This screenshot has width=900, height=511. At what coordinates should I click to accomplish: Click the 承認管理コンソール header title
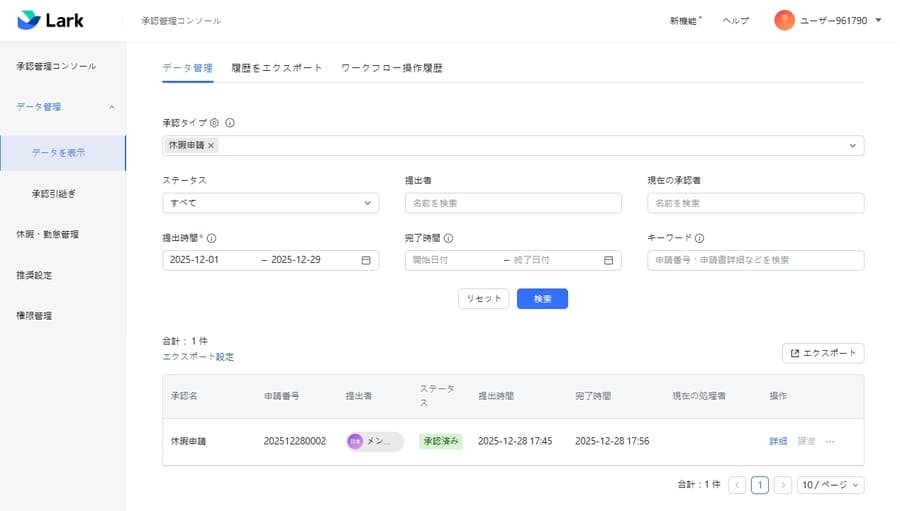181,21
